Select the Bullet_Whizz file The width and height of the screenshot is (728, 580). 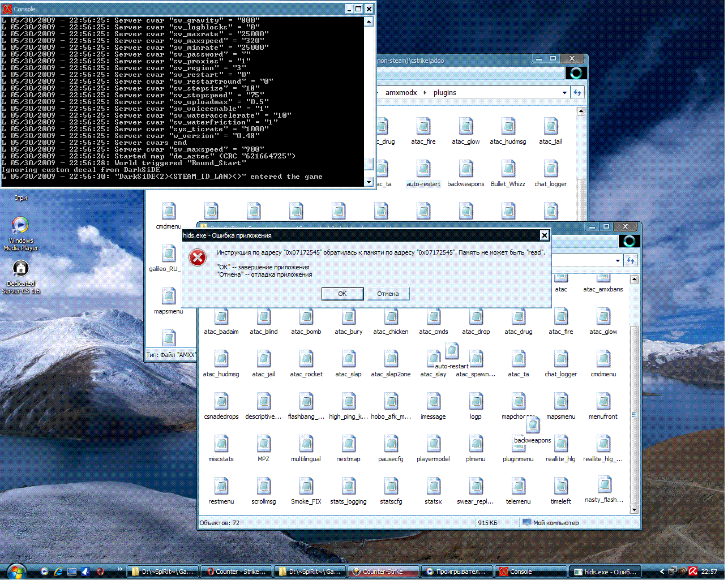508,174
